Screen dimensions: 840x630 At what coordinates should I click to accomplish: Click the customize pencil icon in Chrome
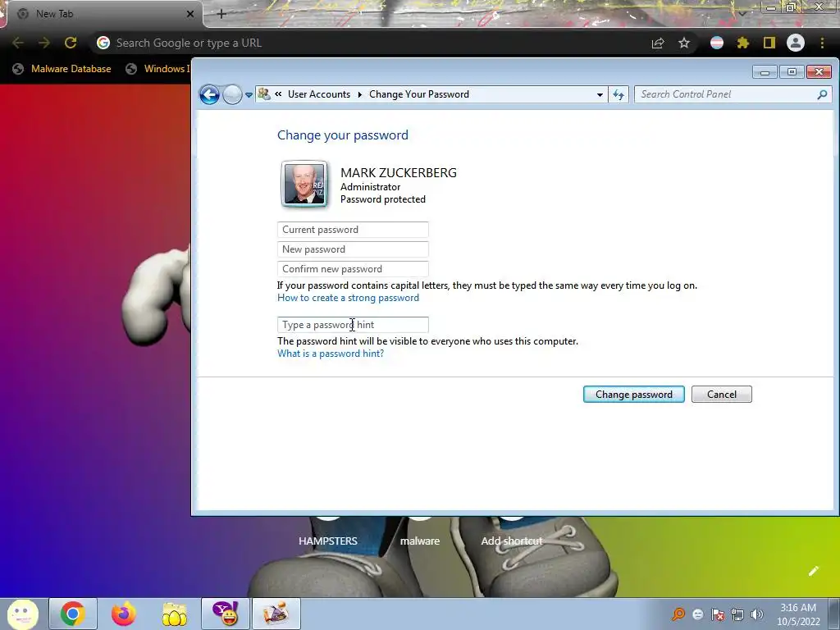(814, 571)
